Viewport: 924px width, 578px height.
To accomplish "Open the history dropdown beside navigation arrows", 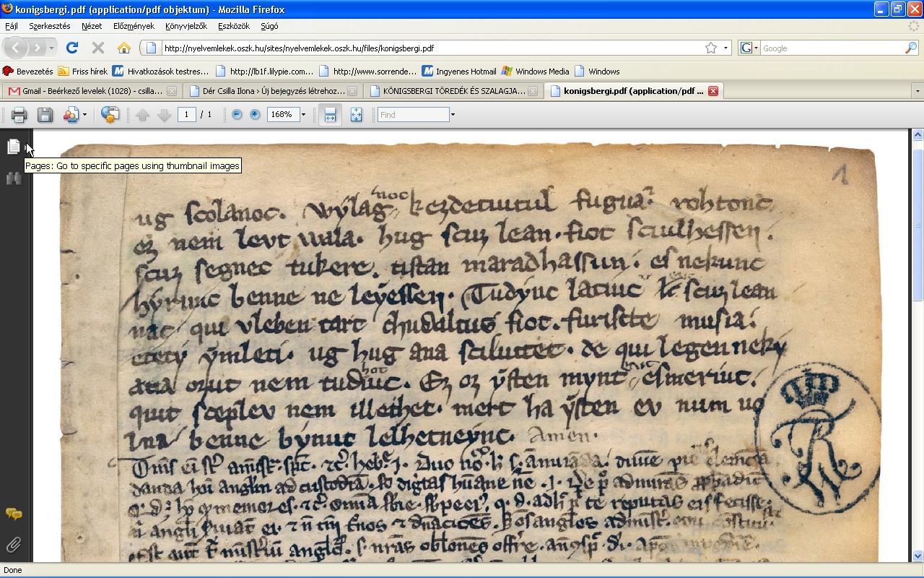I will coord(52,48).
